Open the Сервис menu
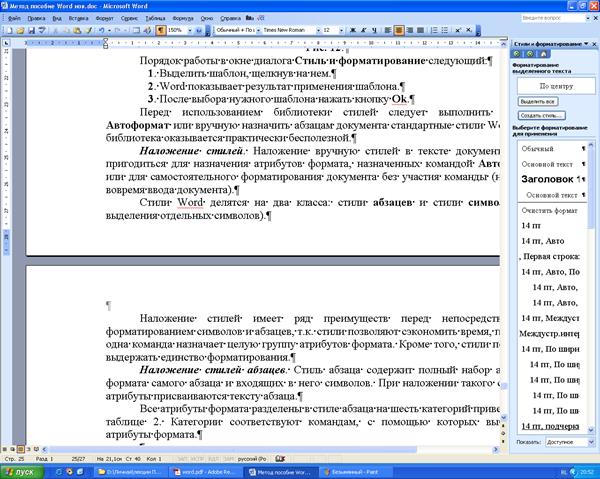This screenshot has height=479, width=600. [x=129, y=18]
